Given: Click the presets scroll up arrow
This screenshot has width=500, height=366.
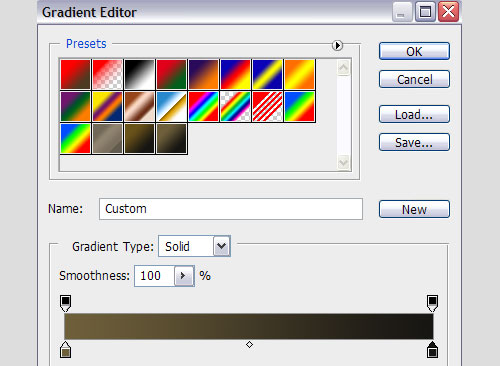Looking at the screenshot, I should click(343, 68).
